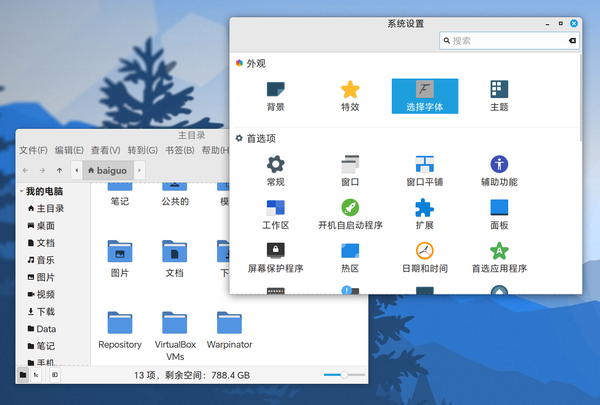Go back in file manager history
The image size is (600, 405).
[25, 170]
